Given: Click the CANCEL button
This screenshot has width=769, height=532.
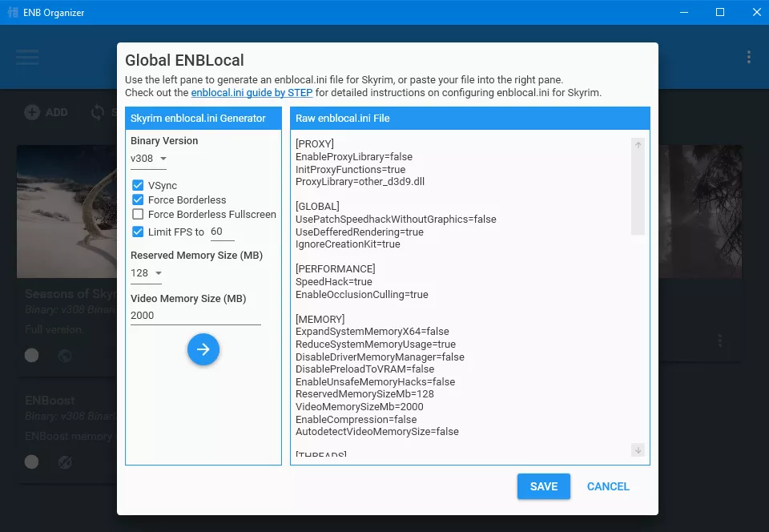Looking at the screenshot, I should (608, 486).
